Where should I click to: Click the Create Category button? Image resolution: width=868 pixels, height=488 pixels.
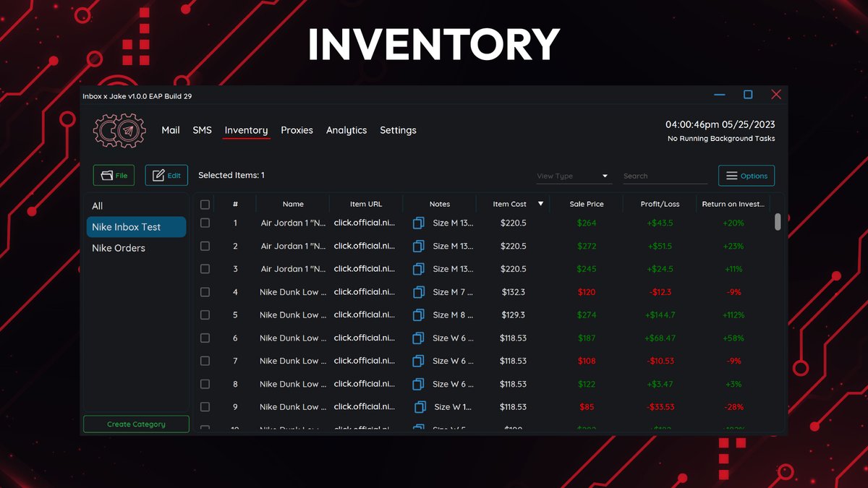point(136,424)
